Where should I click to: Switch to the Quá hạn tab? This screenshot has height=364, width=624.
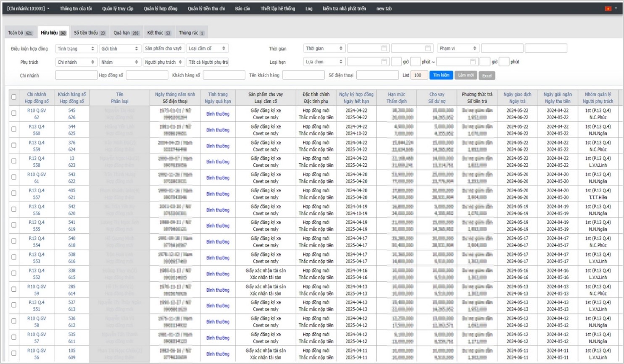click(x=126, y=33)
